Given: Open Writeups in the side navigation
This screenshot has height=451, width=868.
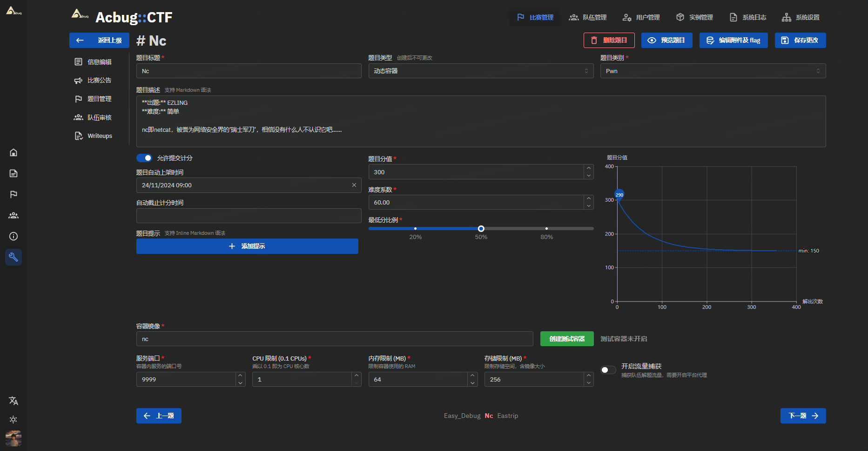Looking at the screenshot, I should point(99,136).
